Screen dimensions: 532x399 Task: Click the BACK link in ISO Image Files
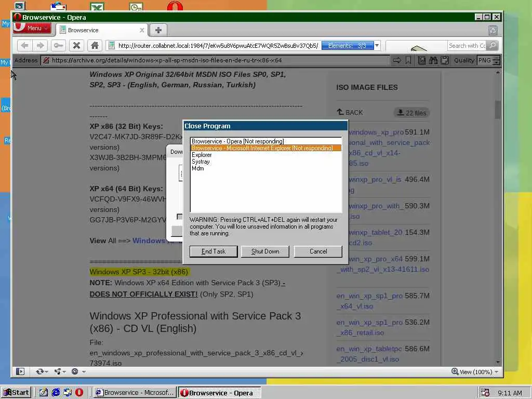click(350, 112)
